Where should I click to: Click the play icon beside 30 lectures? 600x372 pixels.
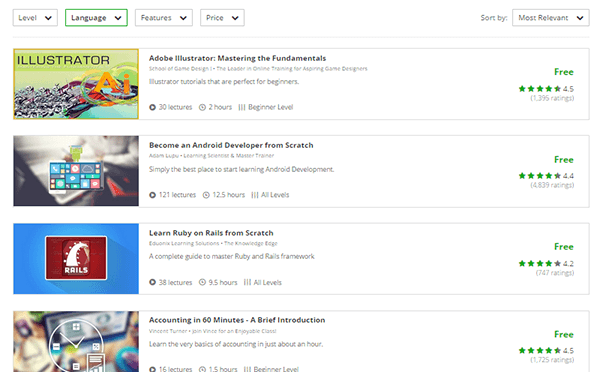pyautogui.click(x=152, y=108)
